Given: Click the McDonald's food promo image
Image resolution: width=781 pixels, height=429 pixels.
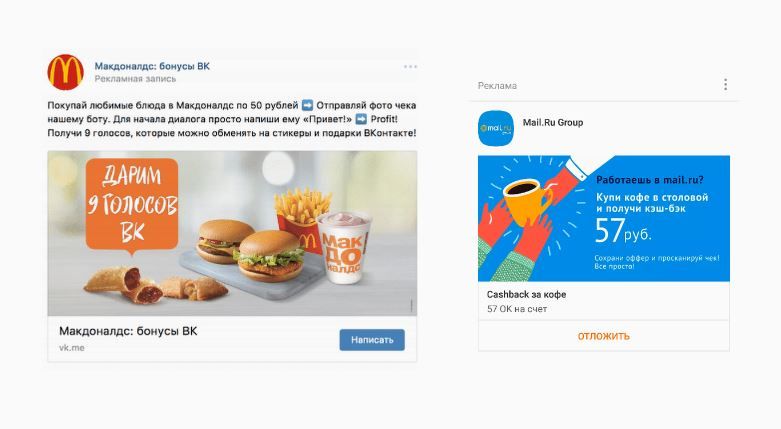Looking at the screenshot, I should (232, 233).
